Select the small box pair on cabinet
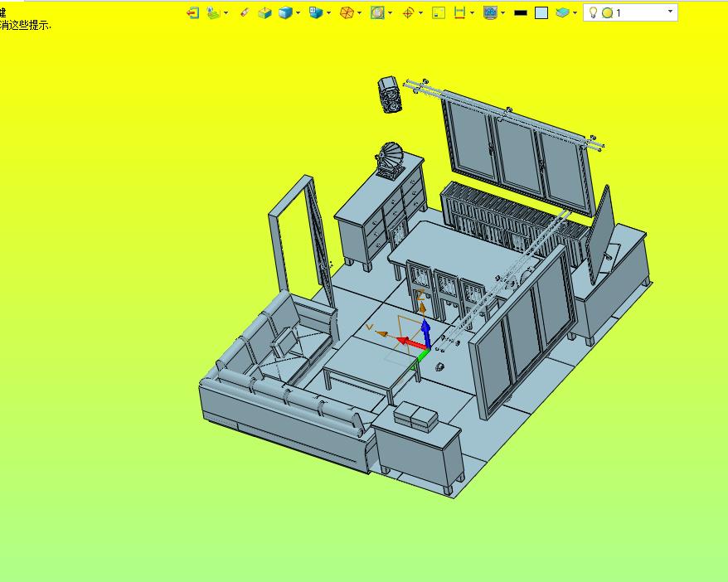The image size is (728, 582). 415,416
